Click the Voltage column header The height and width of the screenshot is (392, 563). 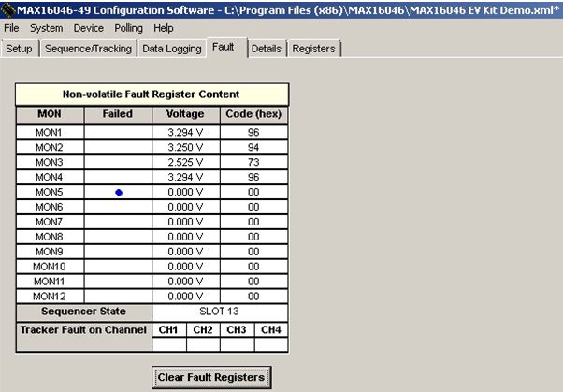(185, 114)
